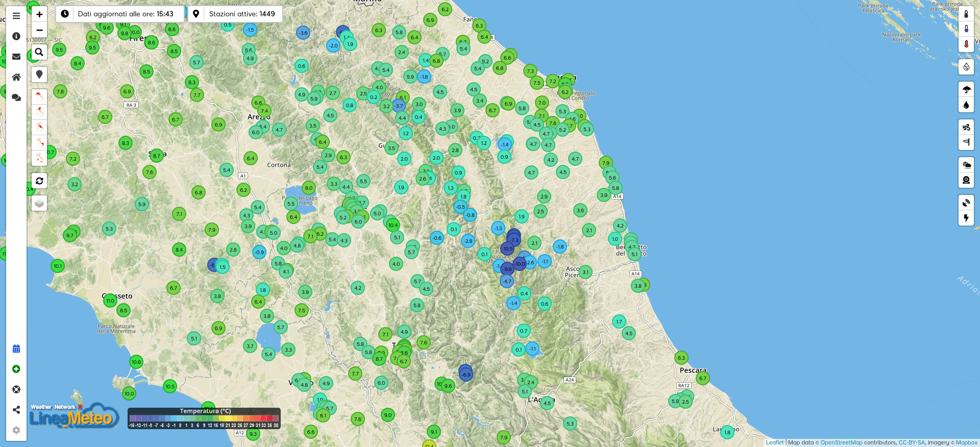This screenshot has height=447, width=980.
Task: Open the station search magnifier
Action: [39, 52]
